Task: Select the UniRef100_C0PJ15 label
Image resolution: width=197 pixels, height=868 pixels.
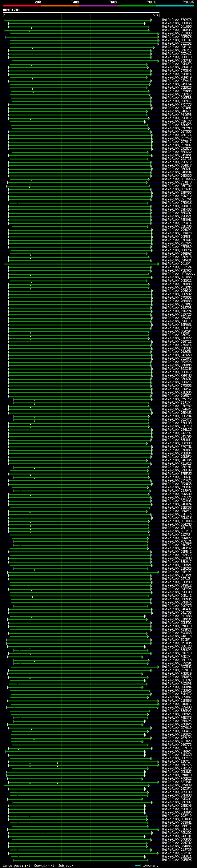Action: (177, 50)
